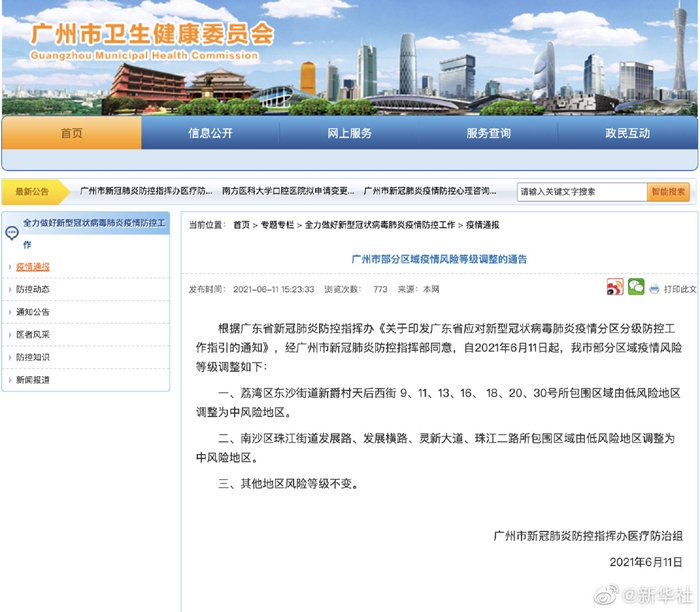This screenshot has width=700, height=612.
Task: Open the 南方医科大学口腔医院 announcement link
Action: 287,191
